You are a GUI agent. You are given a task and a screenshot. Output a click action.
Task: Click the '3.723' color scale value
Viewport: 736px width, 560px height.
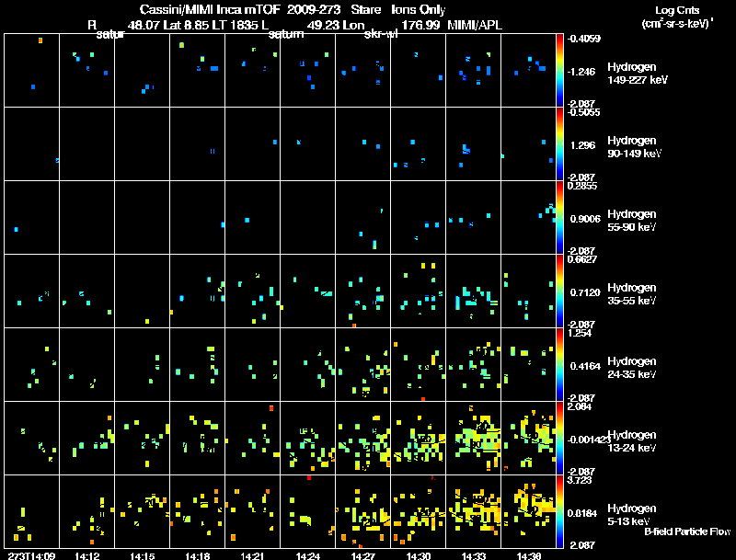pyautogui.click(x=580, y=480)
